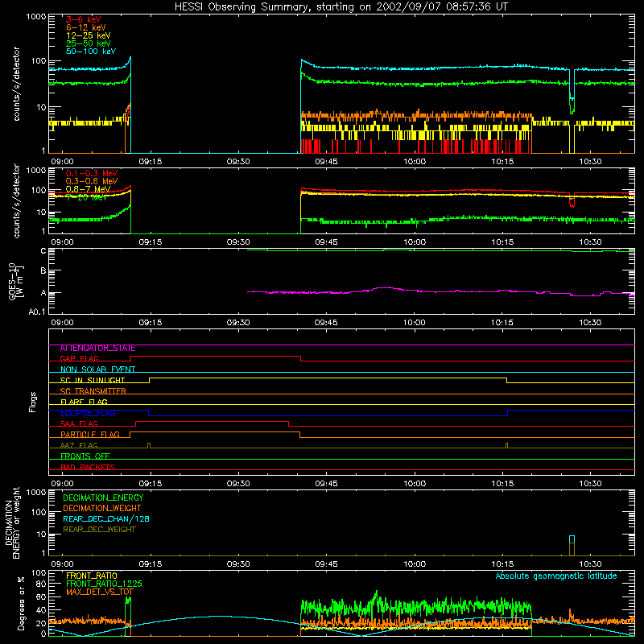Screen dimensions: 644x644
Task: Select the orange '6-12 keV' legend label
Action: tap(86, 27)
